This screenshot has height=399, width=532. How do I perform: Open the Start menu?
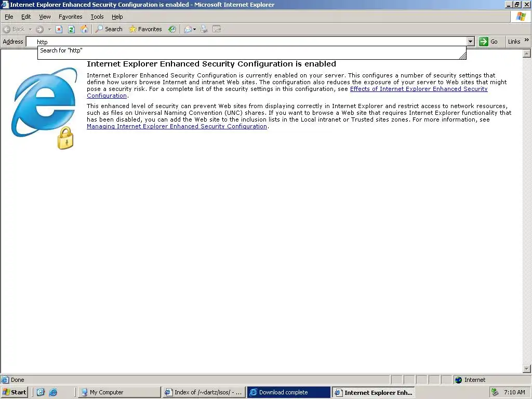[14, 392]
